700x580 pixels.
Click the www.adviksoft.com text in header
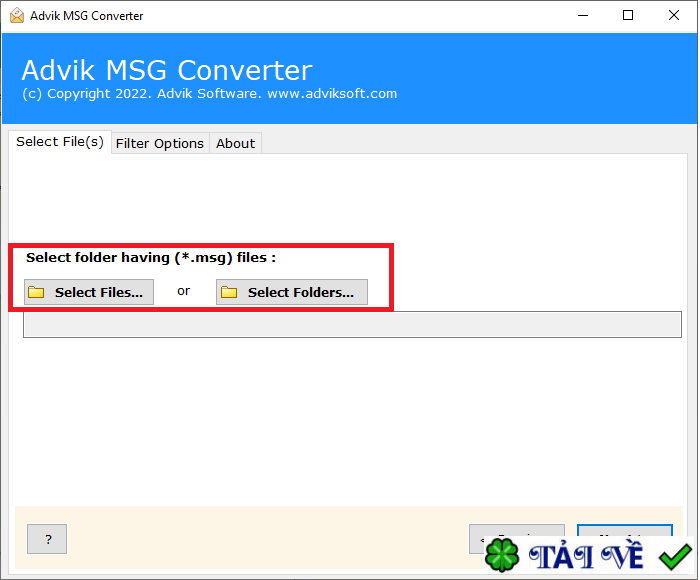pyautogui.click(x=332, y=94)
